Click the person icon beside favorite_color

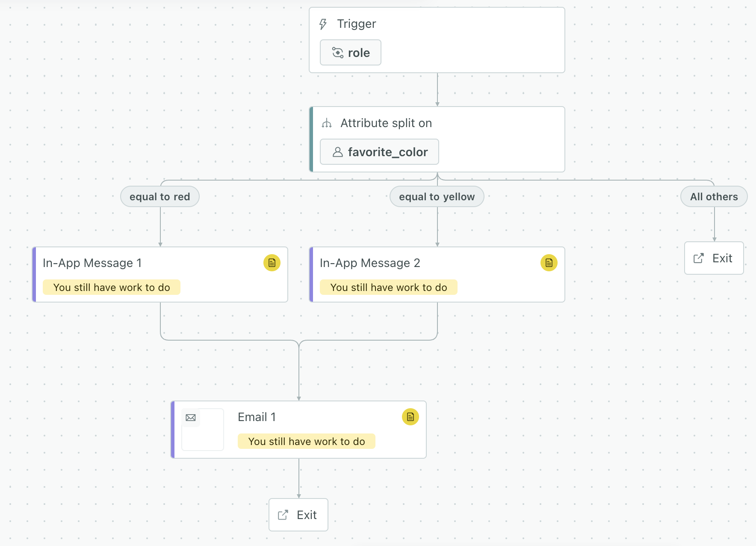(337, 152)
